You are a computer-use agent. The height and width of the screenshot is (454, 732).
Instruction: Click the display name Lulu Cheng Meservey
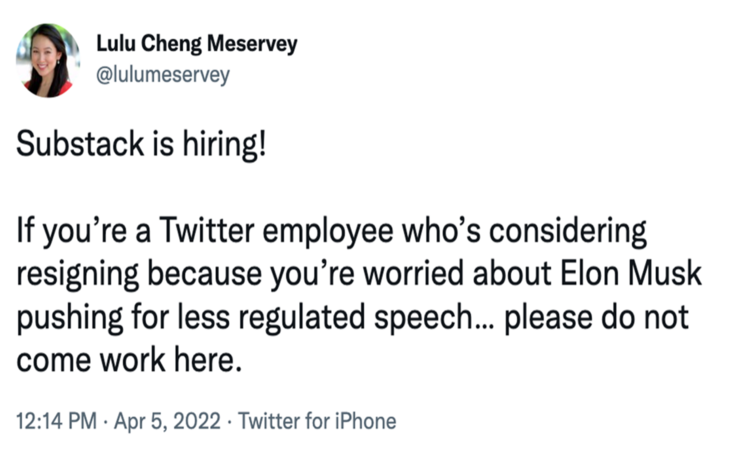pos(197,44)
